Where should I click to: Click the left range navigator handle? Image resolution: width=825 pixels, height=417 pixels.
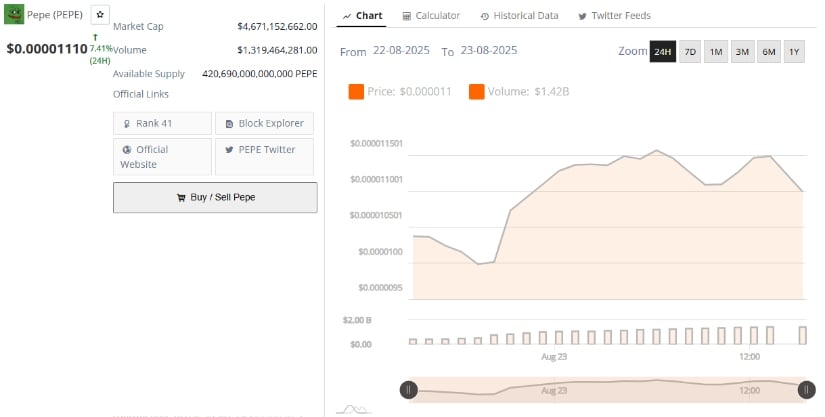tap(409, 390)
